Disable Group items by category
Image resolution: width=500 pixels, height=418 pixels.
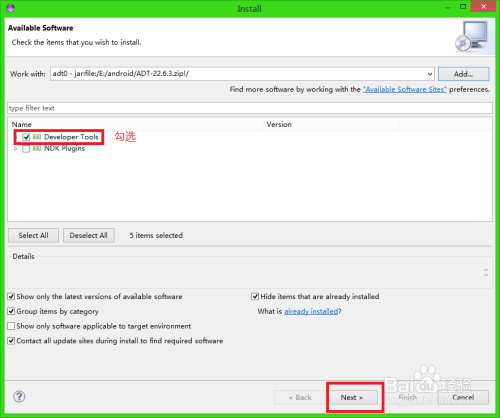point(11,311)
